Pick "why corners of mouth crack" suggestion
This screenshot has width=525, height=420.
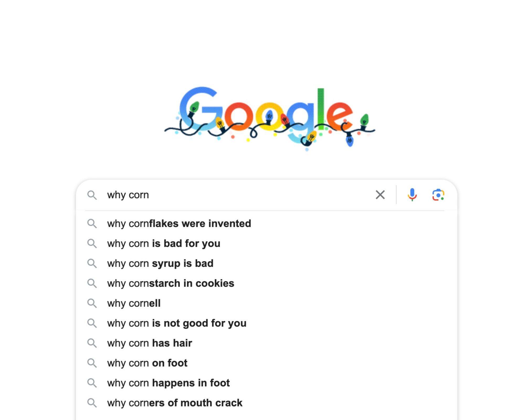(x=175, y=403)
